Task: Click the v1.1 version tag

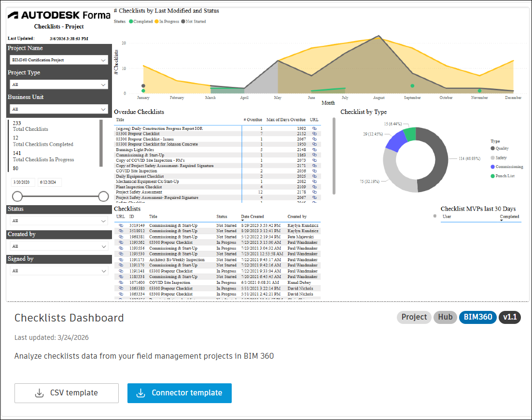Action: pos(510,317)
